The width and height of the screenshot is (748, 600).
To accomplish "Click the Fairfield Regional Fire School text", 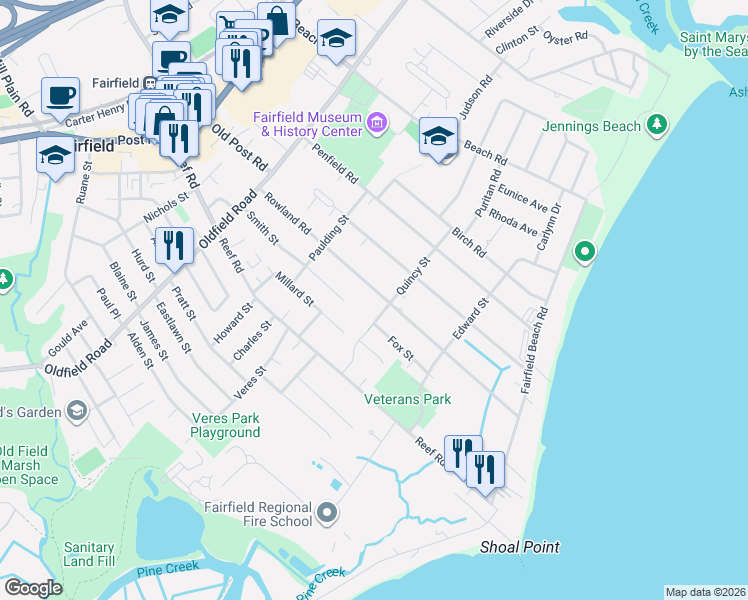I will [258, 514].
